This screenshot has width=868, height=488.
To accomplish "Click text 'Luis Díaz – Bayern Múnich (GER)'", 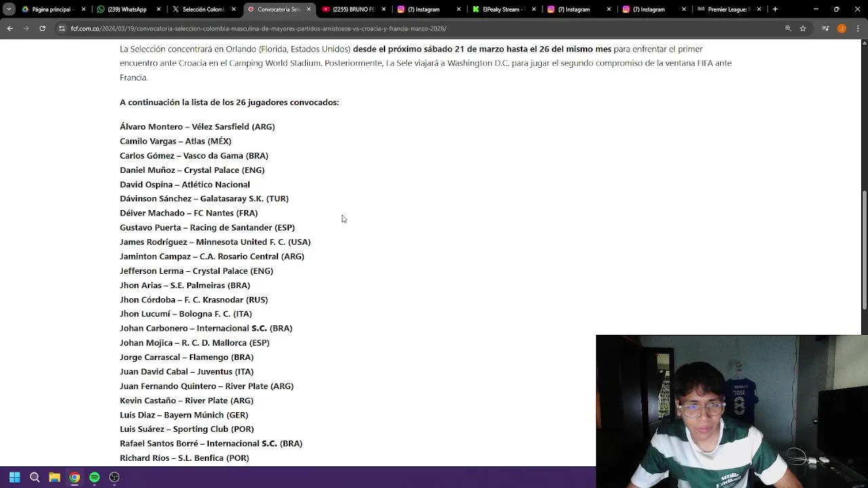I will (x=184, y=415).
